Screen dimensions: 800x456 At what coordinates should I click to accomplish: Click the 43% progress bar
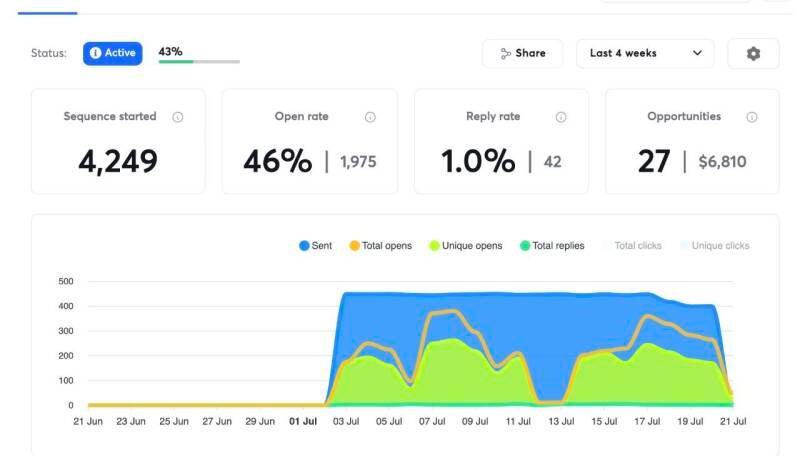click(x=199, y=62)
